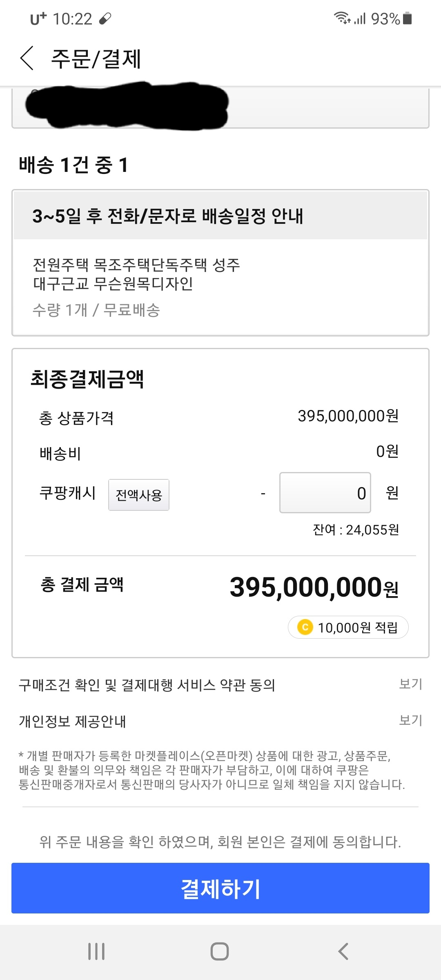Tap the 쿠팡캐시 amount input field
Image resolution: width=441 pixels, height=980 pixels.
pyautogui.click(x=325, y=492)
